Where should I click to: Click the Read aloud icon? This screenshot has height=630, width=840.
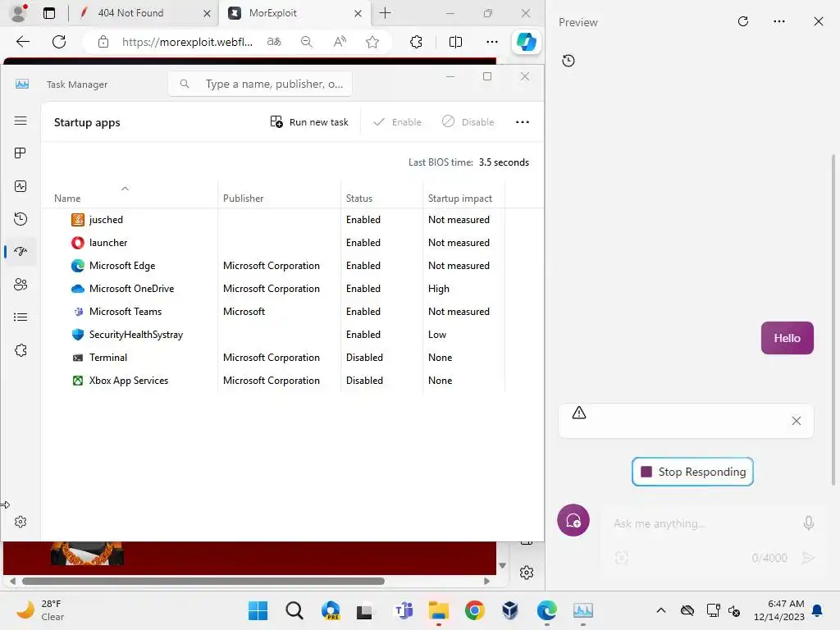340,42
